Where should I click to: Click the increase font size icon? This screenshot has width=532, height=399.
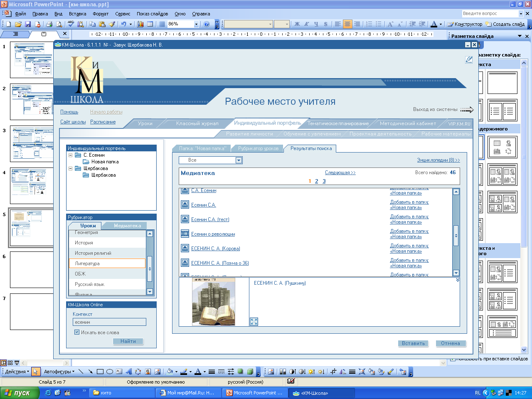390,24
